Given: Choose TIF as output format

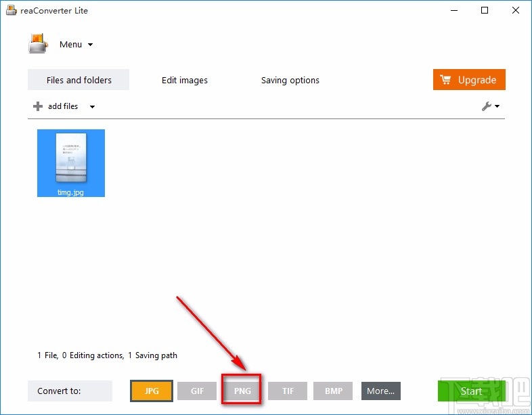Looking at the screenshot, I should pyautogui.click(x=288, y=391).
